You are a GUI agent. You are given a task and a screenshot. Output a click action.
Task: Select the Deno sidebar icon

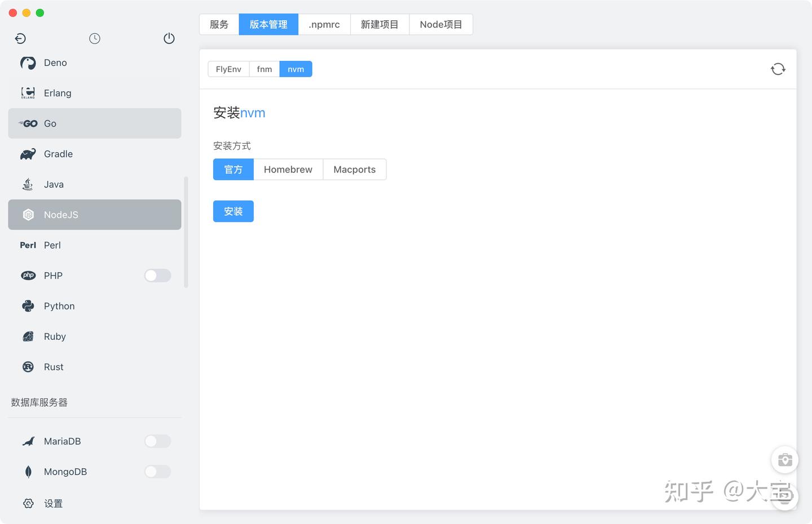tap(28, 63)
